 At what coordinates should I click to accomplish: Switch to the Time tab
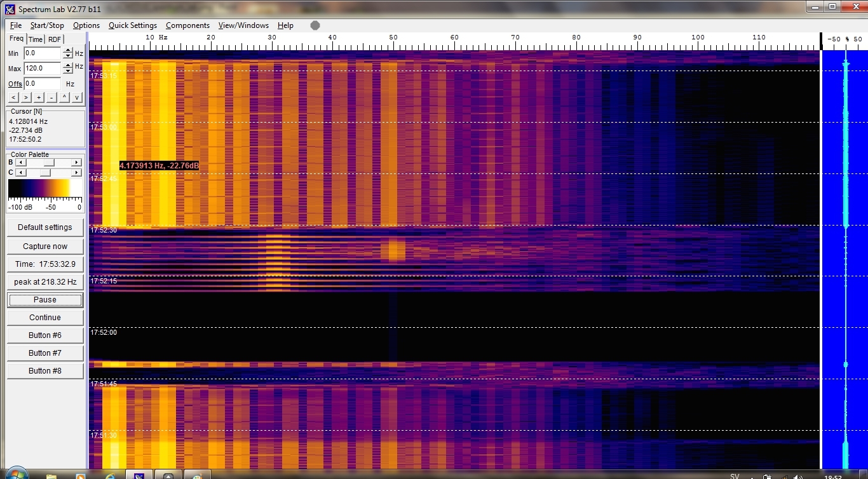pyautogui.click(x=36, y=39)
